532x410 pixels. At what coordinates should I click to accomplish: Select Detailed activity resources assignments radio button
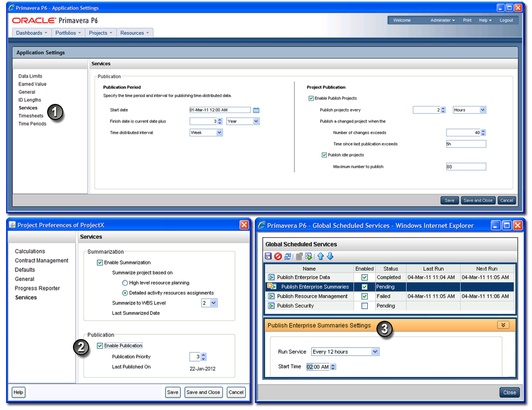125,293
